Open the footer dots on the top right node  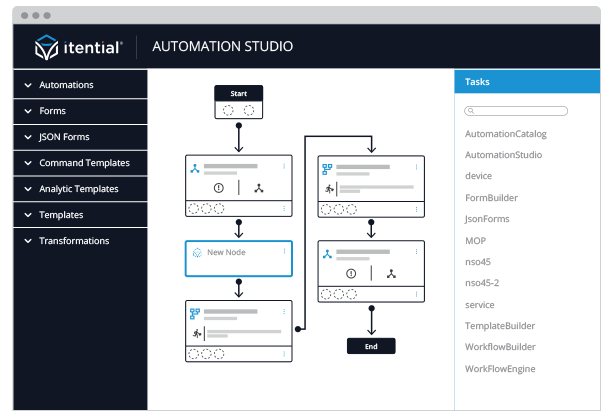point(416,210)
